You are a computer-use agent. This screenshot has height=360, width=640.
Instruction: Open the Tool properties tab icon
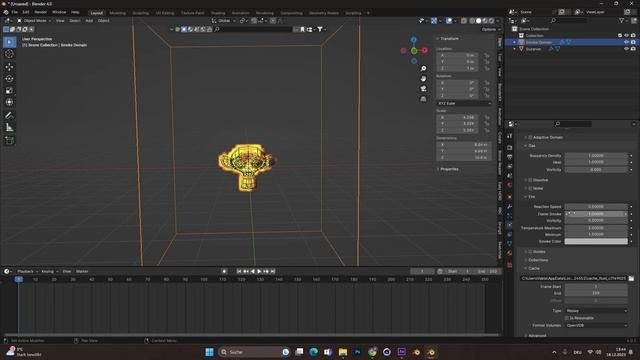509,136
